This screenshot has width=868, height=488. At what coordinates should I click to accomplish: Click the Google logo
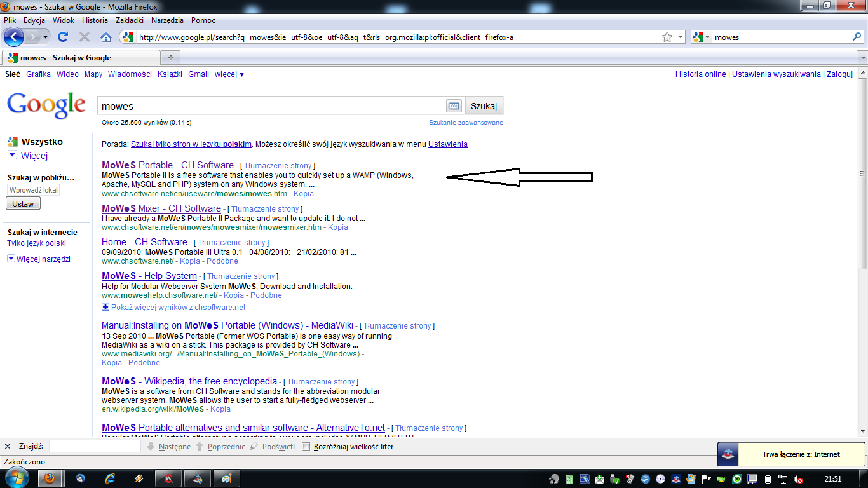click(x=46, y=105)
